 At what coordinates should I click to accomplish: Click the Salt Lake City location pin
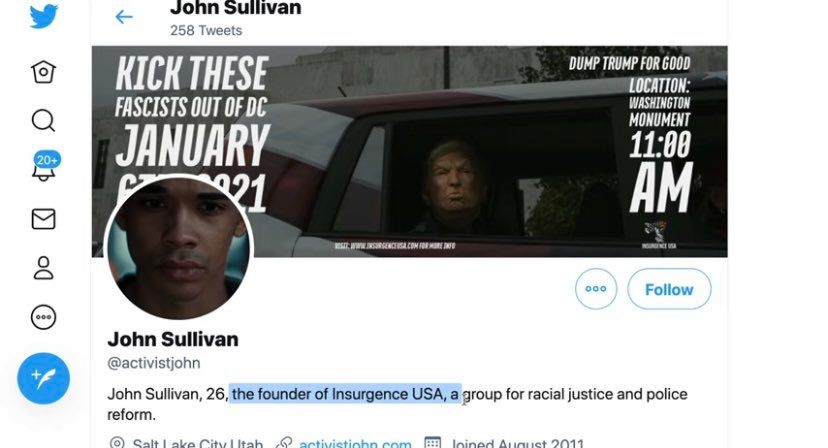tap(117, 443)
